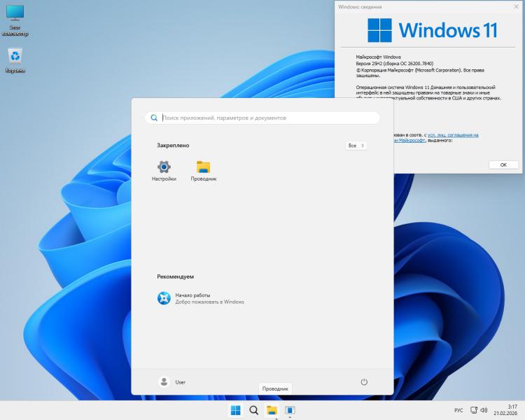The height and width of the screenshot is (420, 525).
Task: Click the Windows Start button on taskbar
Action: click(236, 410)
